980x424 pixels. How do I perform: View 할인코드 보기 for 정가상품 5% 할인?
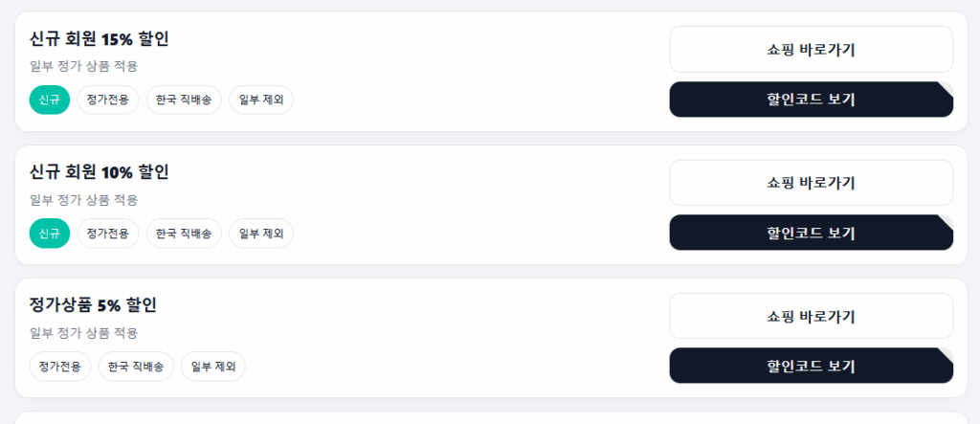811,366
